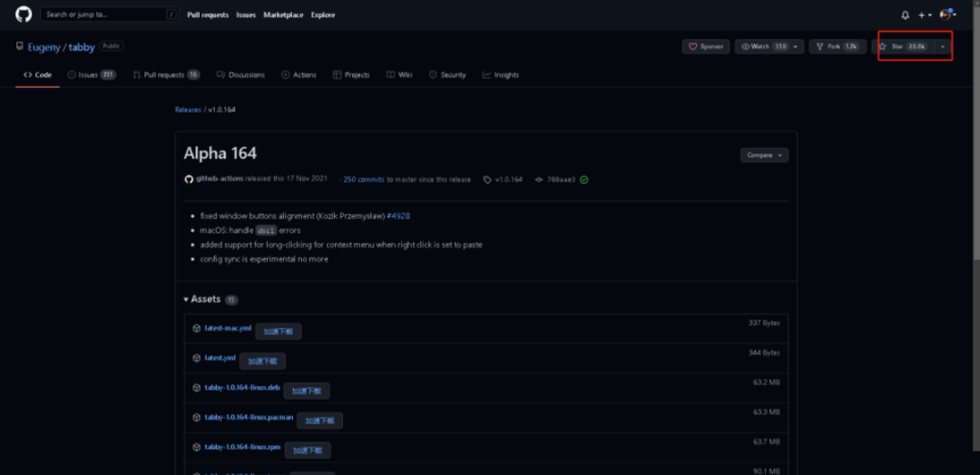980x475 pixels.
Task: Open Pull requests in top navigation
Action: pyautogui.click(x=208, y=15)
